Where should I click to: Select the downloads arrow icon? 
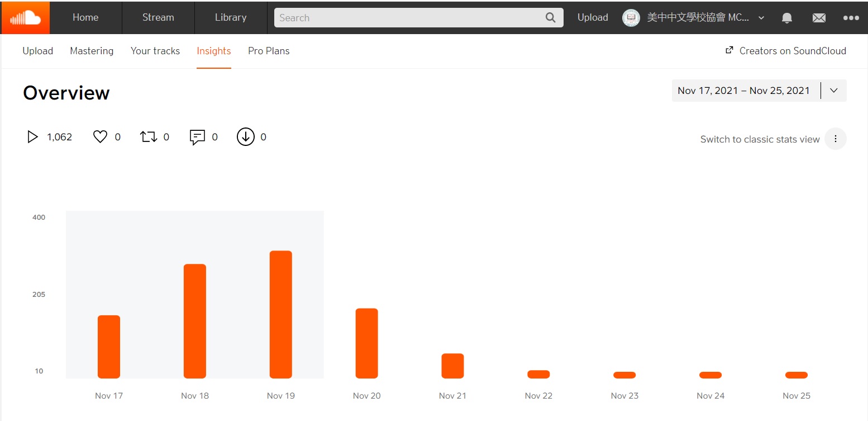(245, 137)
